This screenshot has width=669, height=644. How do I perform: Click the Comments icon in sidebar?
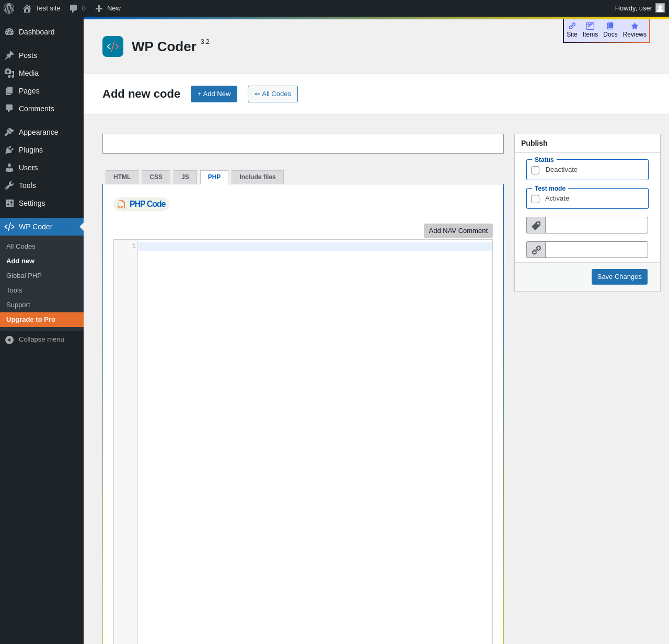9,109
